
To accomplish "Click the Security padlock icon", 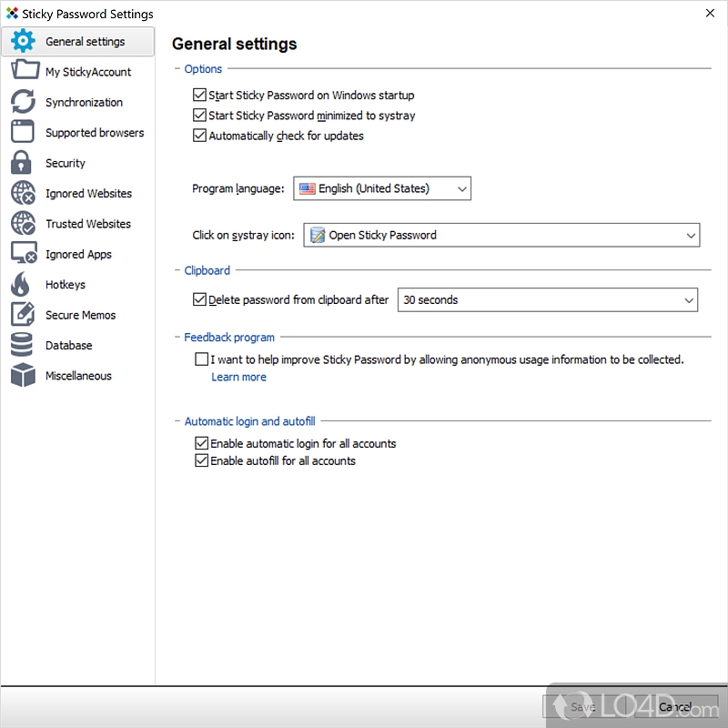I will (21, 163).
